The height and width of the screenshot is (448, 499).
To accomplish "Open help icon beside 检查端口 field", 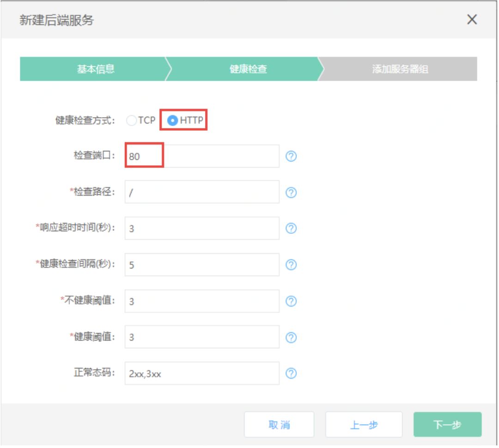I will [291, 156].
